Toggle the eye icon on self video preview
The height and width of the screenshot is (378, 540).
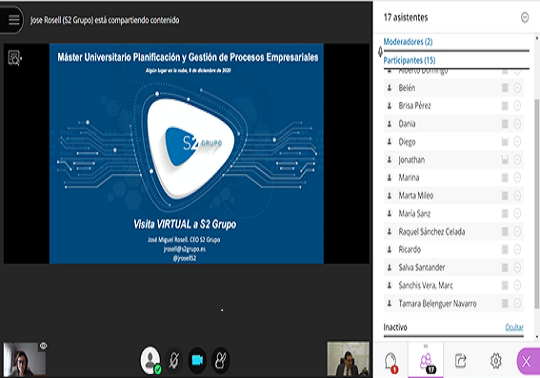(43, 346)
